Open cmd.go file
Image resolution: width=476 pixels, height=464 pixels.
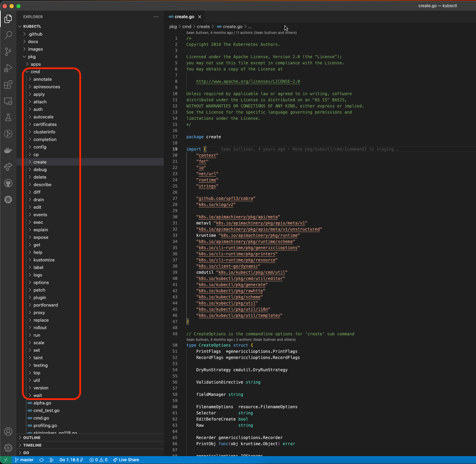tap(90, 418)
